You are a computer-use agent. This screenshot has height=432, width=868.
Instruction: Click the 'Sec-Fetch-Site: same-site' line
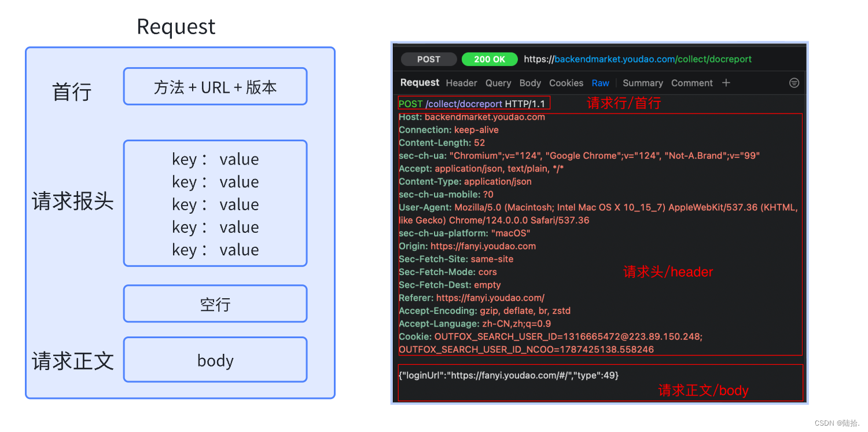[x=456, y=259]
